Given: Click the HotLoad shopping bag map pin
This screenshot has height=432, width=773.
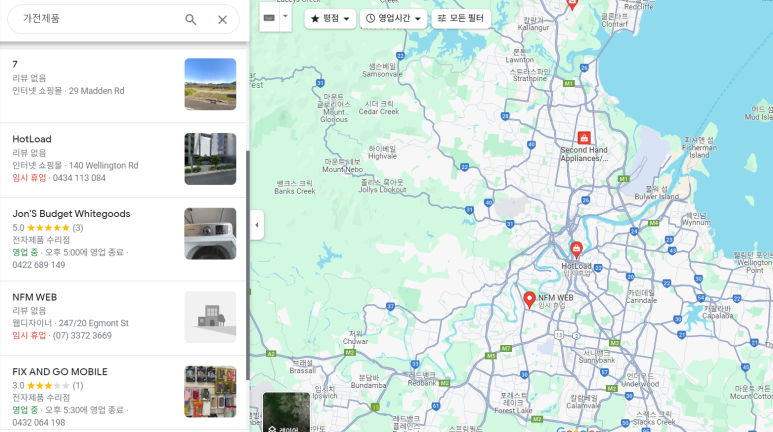Looking at the screenshot, I should [576, 249].
